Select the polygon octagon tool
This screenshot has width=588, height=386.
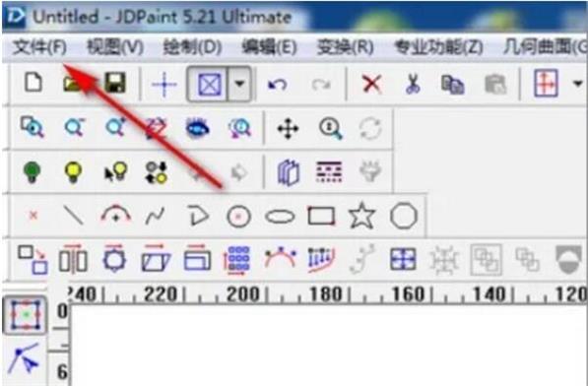(x=404, y=216)
